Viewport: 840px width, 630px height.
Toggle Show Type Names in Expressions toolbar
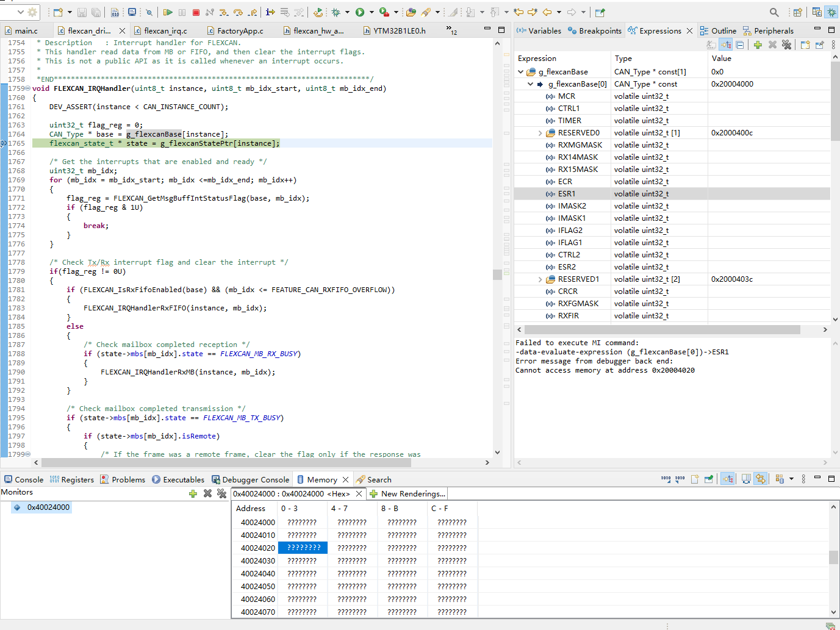point(711,45)
